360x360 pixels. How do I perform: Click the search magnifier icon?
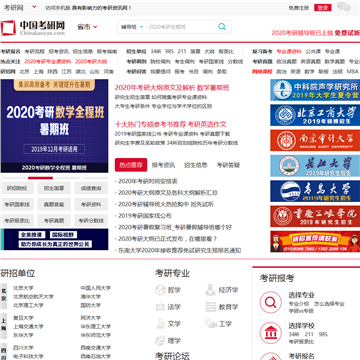(222, 27)
